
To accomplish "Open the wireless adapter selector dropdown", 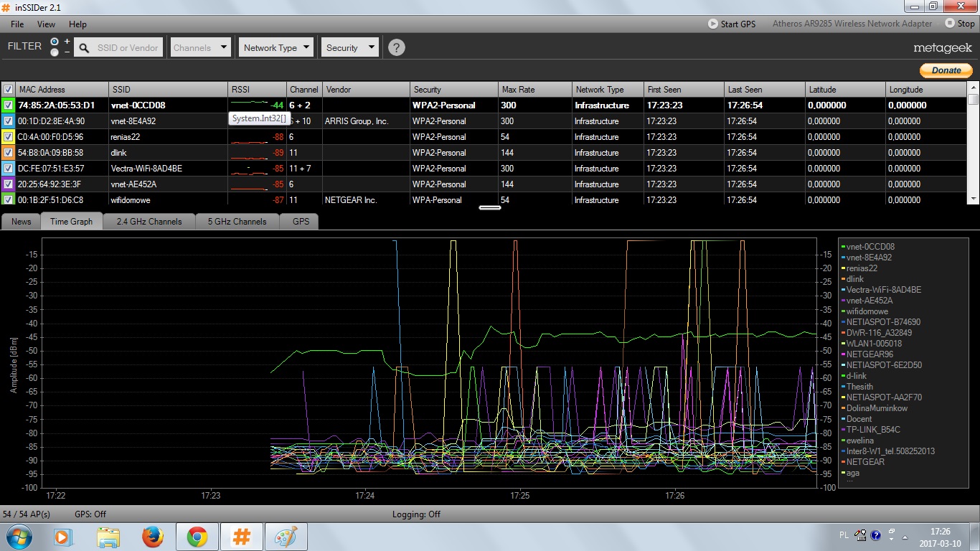I will [x=852, y=24].
